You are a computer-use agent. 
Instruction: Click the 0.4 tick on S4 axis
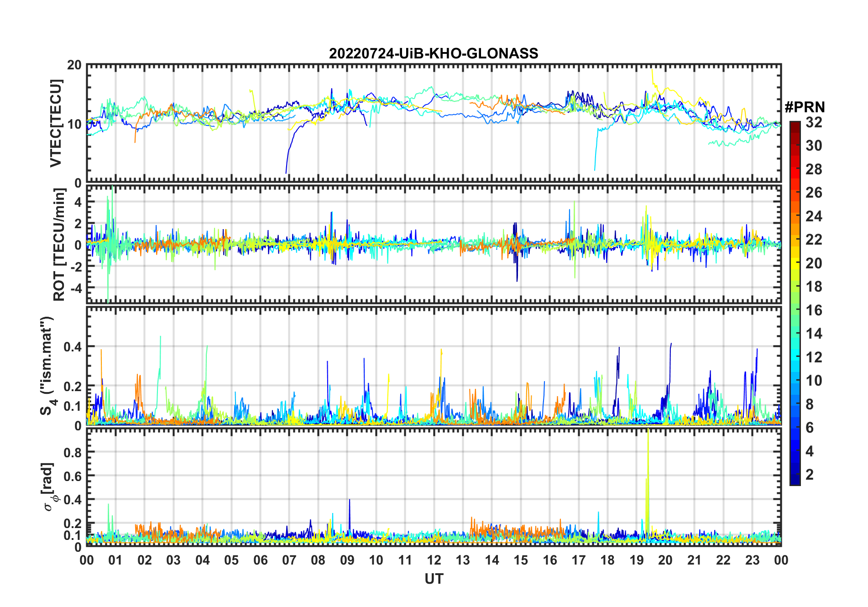(x=73, y=346)
